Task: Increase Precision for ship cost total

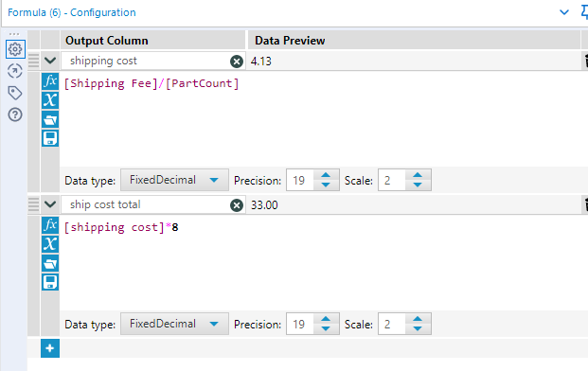Action: point(326,319)
